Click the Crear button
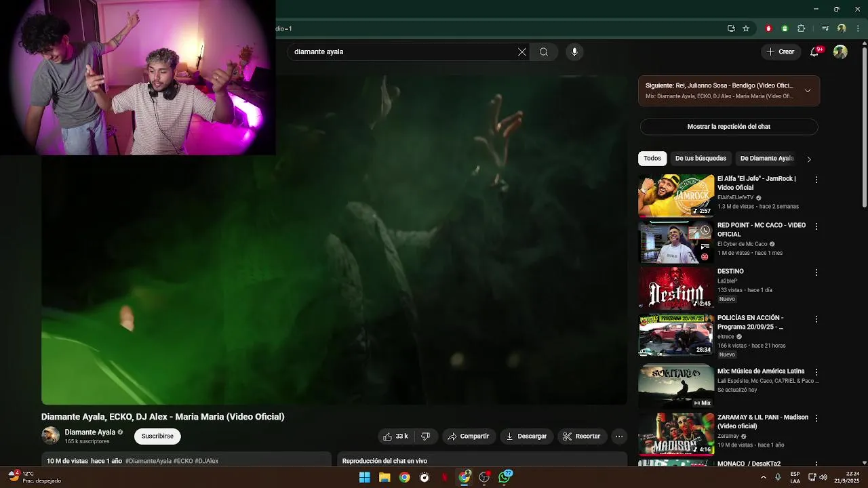 pos(781,52)
